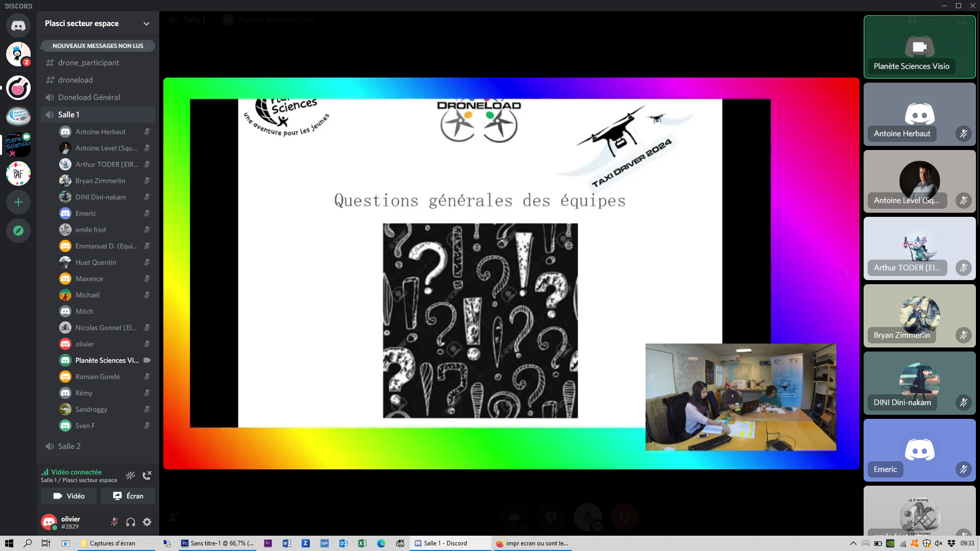Jump to Nouveaux messages non lus
This screenshot has width=980, height=551.
click(x=98, y=46)
